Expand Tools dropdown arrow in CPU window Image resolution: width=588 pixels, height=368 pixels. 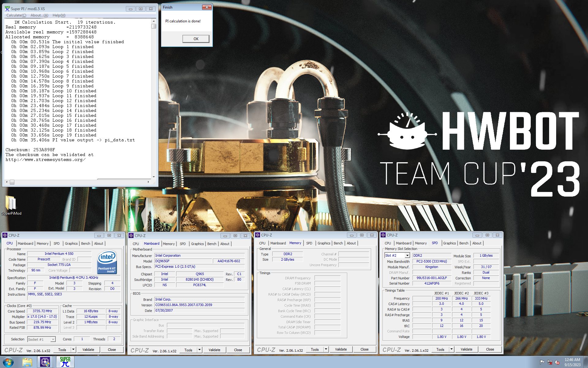coord(73,350)
